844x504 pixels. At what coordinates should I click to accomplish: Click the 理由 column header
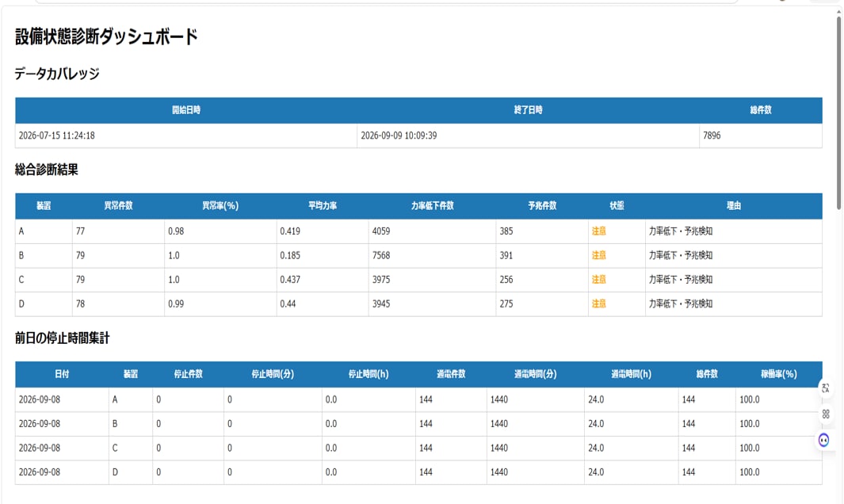click(734, 206)
